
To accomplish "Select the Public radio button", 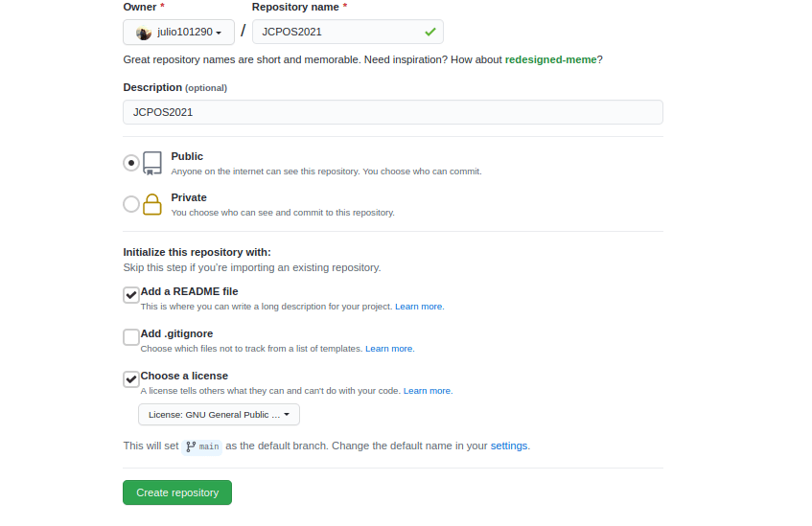I will point(131,163).
